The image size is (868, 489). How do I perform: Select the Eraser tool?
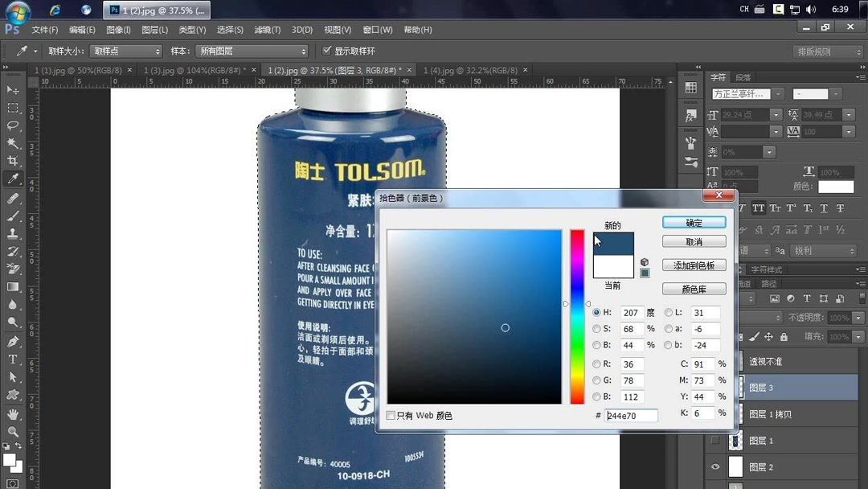point(11,268)
